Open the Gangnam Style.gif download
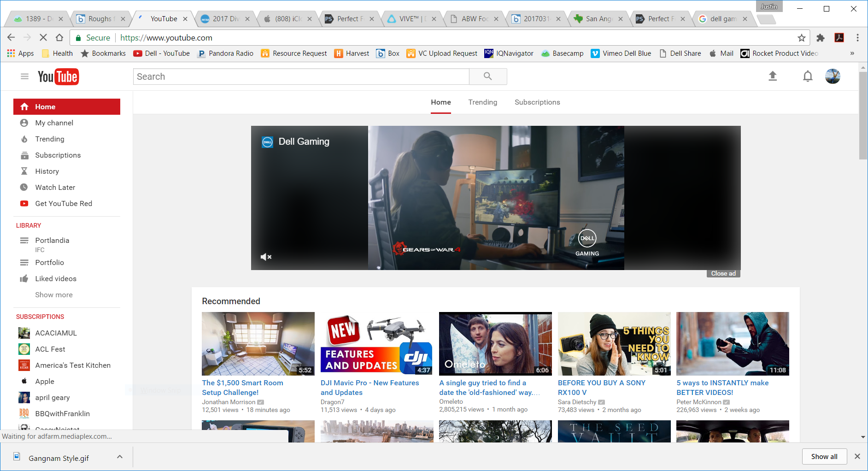868x471 pixels. (x=59, y=458)
